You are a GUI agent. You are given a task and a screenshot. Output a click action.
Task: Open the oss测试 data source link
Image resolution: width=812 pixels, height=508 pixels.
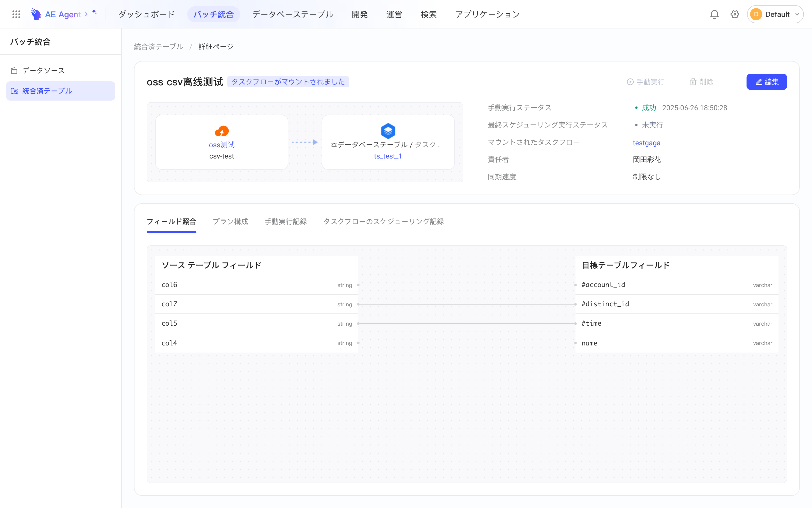click(222, 145)
